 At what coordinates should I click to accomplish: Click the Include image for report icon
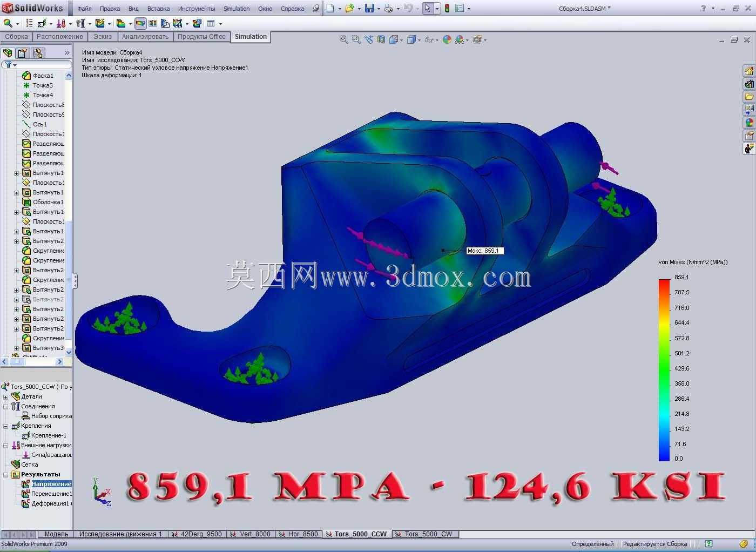coord(197,23)
